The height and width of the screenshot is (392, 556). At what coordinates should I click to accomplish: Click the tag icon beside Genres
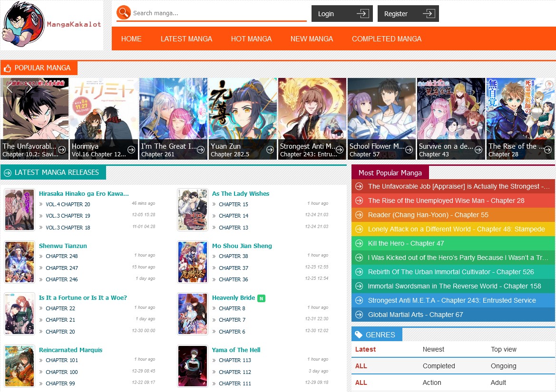pos(359,335)
